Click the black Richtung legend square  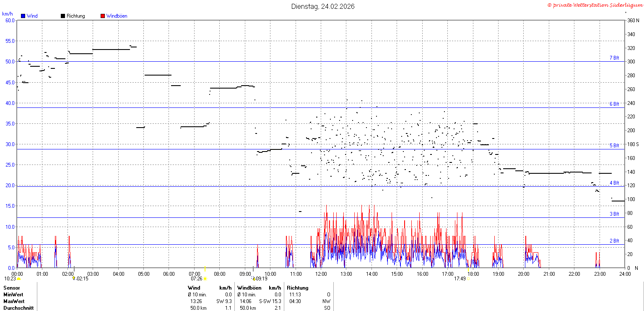63,16
